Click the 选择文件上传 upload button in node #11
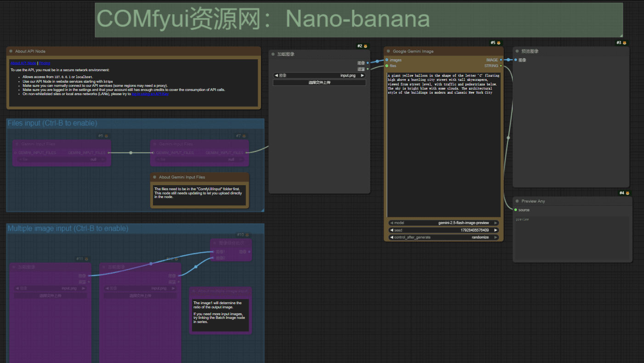Viewport: 644px width, 363px height. [50, 296]
